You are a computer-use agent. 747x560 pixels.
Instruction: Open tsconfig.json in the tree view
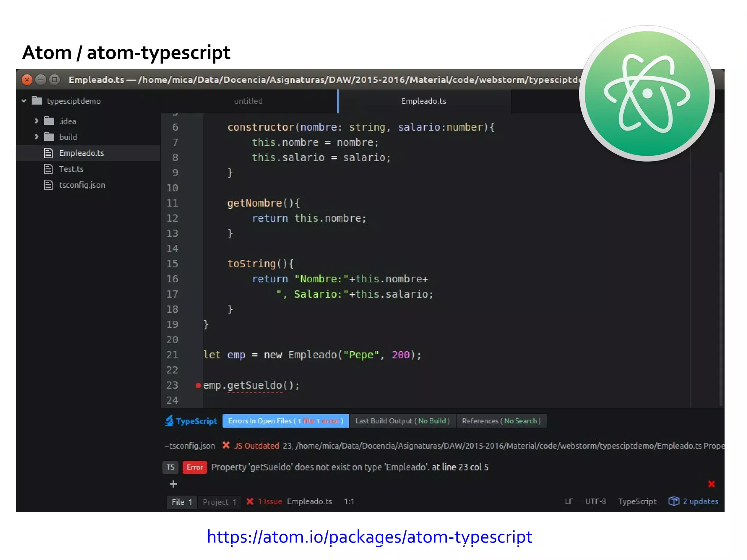pyautogui.click(x=82, y=185)
